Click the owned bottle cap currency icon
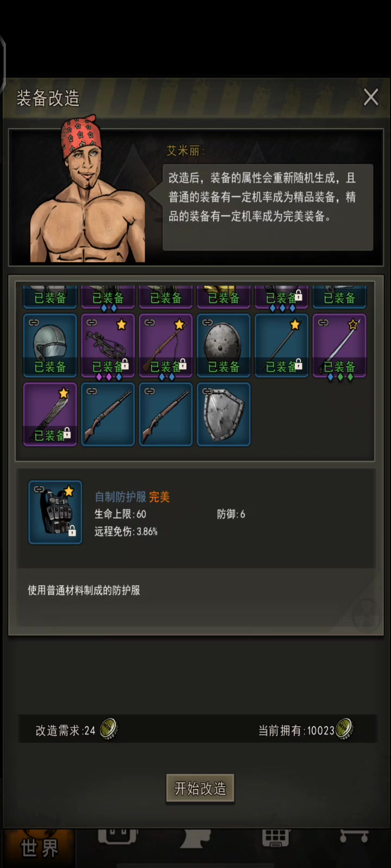Viewport: 391px width, 868px height. pyautogui.click(x=344, y=729)
